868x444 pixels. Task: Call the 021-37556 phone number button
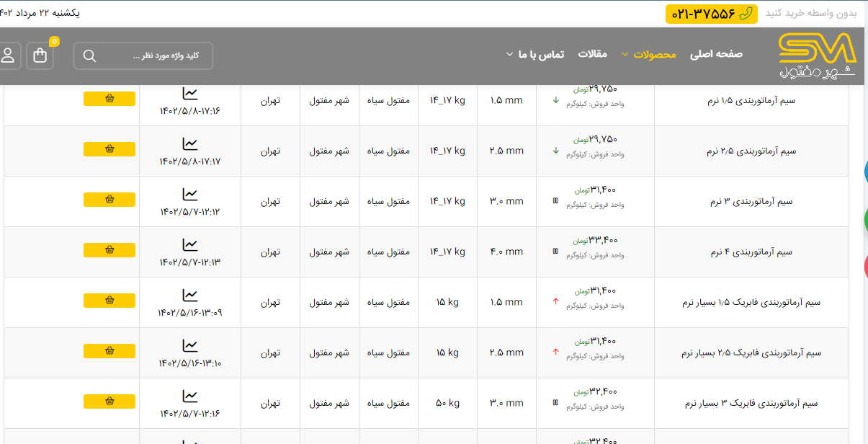711,14
